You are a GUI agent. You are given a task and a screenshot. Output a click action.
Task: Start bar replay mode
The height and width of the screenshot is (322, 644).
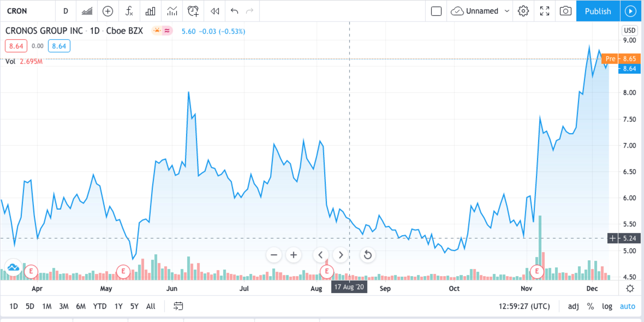[x=215, y=11]
